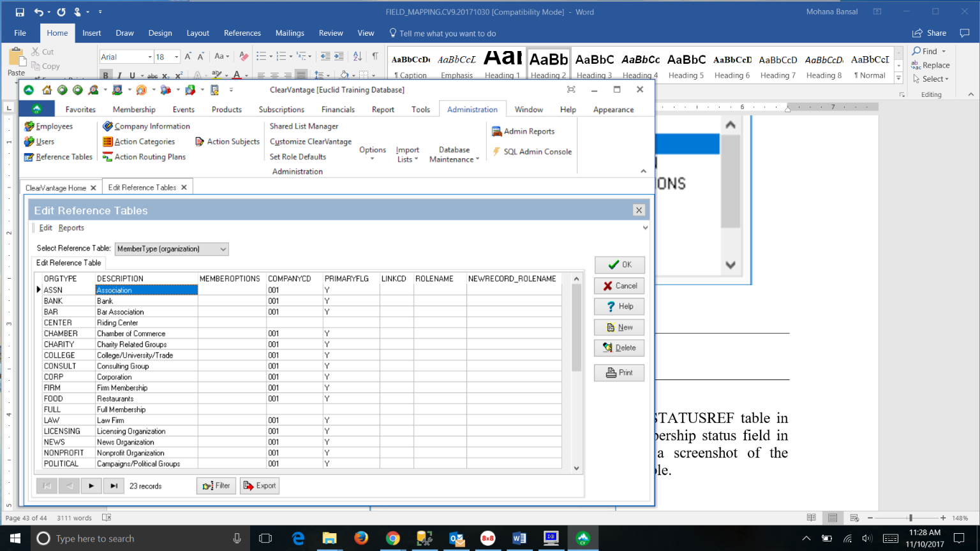Toggle Show paragraph marks in Word
This screenshot has height=551, width=980.
coord(375,57)
